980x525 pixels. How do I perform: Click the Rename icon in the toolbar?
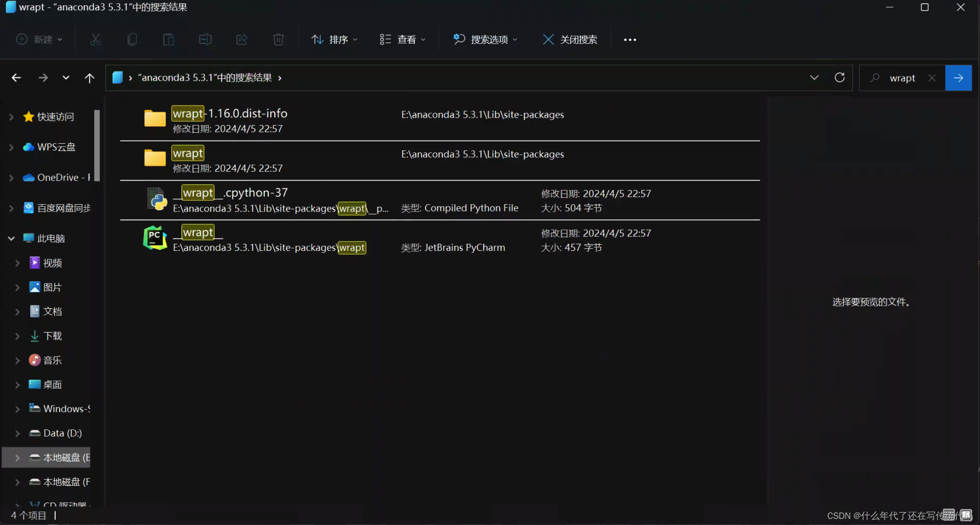[205, 39]
